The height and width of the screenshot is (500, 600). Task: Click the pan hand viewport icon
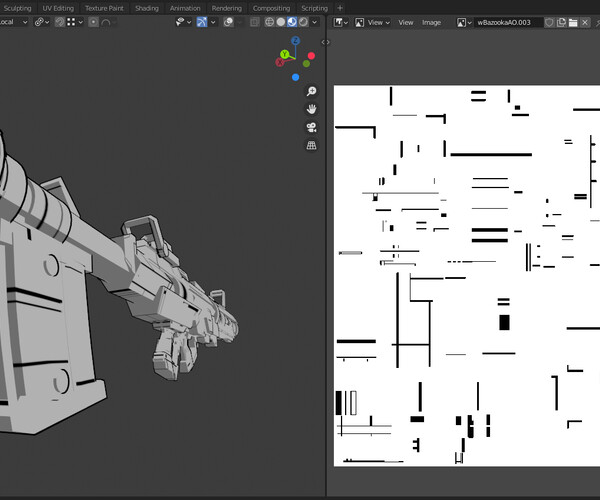pos(311,109)
